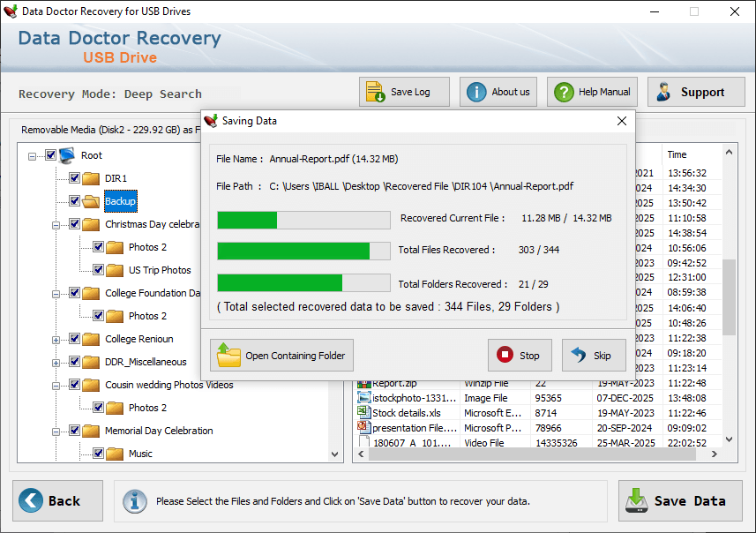Image resolution: width=756 pixels, height=533 pixels.
Task: Click the Help Manual question mark icon
Action: click(x=564, y=92)
